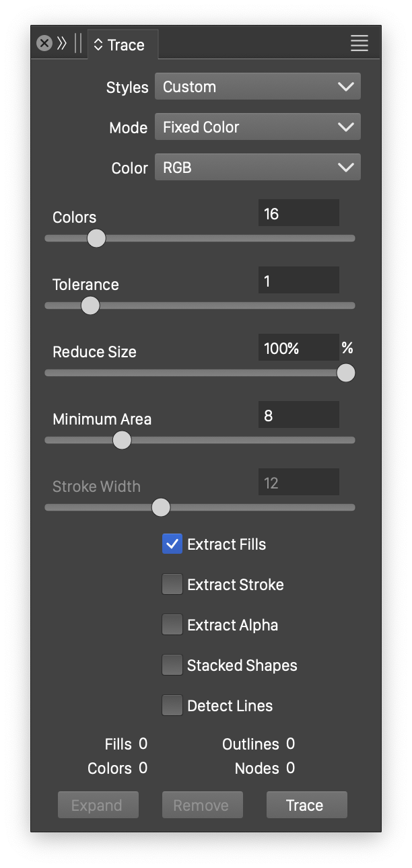
Task: Click the Reduce Size percentage field
Action: click(x=298, y=348)
